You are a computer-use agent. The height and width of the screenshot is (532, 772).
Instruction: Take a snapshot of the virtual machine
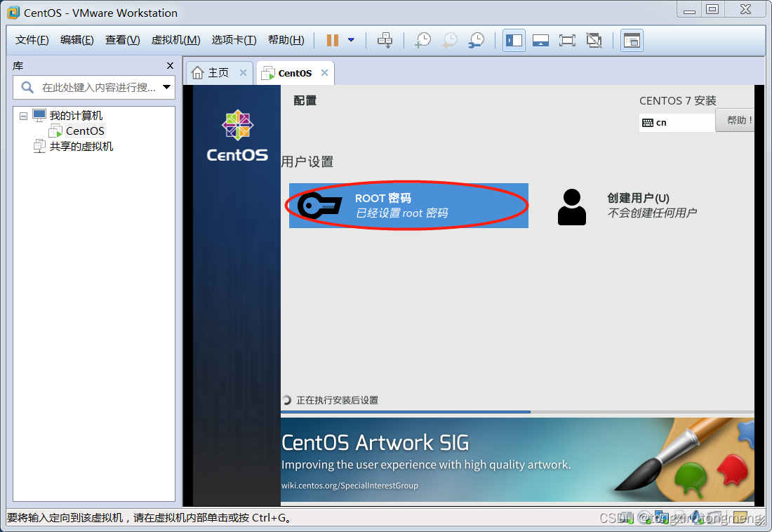[x=423, y=41]
